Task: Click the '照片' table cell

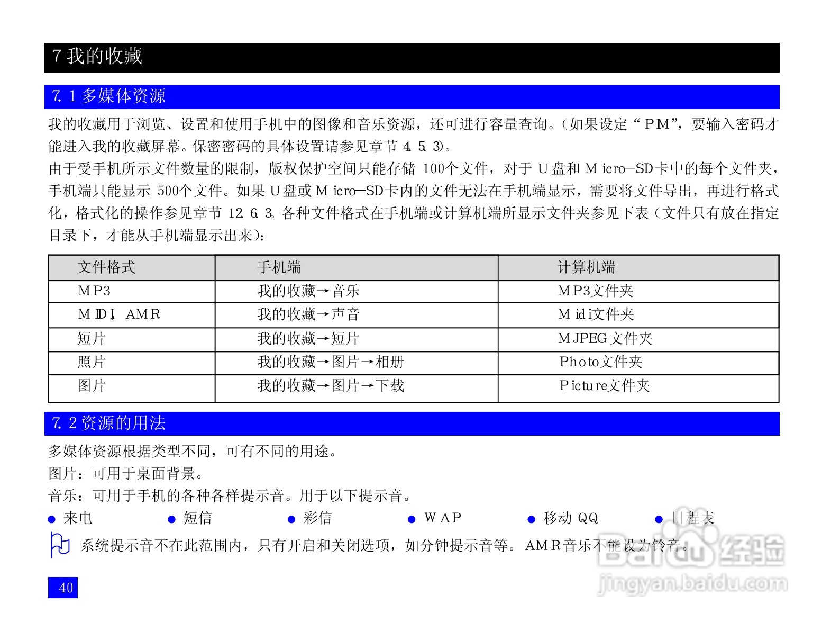Action: pos(92,362)
